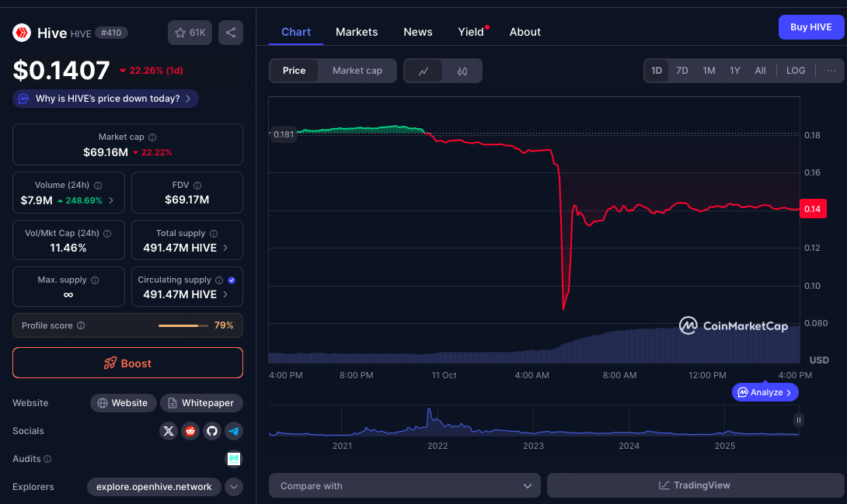Screen dimensions: 847x504
Task: Click the timeline range slider handle
Action: coord(798,420)
